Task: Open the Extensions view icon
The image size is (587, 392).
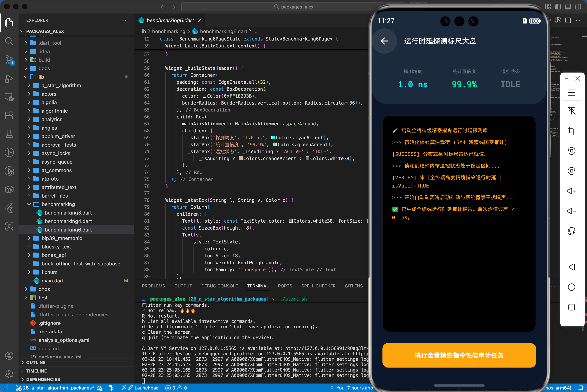Action: click(9, 116)
